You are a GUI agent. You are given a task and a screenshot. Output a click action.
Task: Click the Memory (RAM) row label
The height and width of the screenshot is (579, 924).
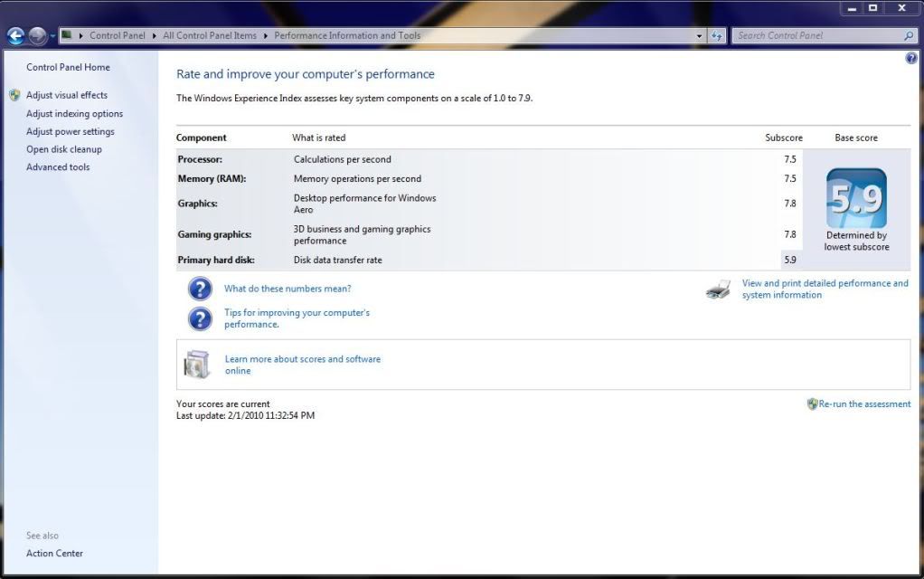[212, 178]
